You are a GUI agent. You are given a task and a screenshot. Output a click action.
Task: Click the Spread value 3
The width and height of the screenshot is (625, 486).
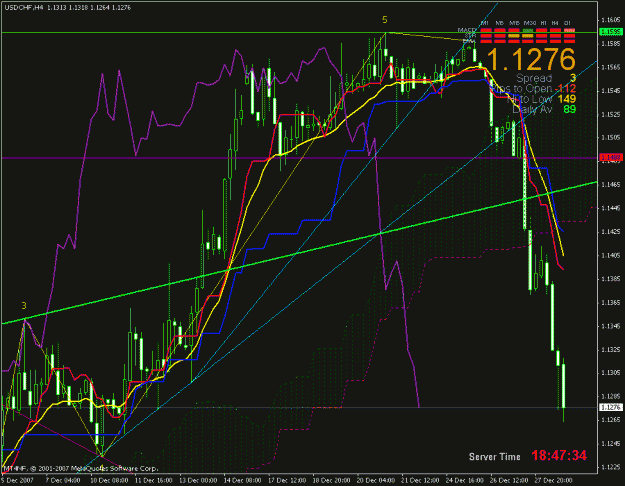(572, 78)
